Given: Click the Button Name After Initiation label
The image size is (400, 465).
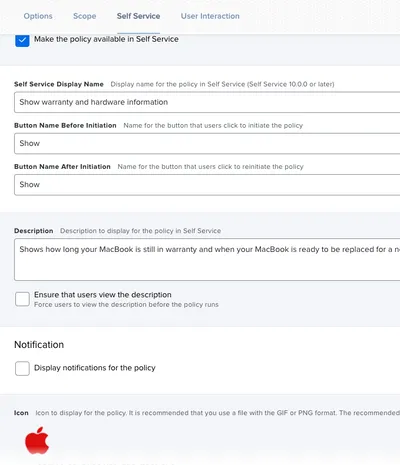Looking at the screenshot, I should point(62,166).
